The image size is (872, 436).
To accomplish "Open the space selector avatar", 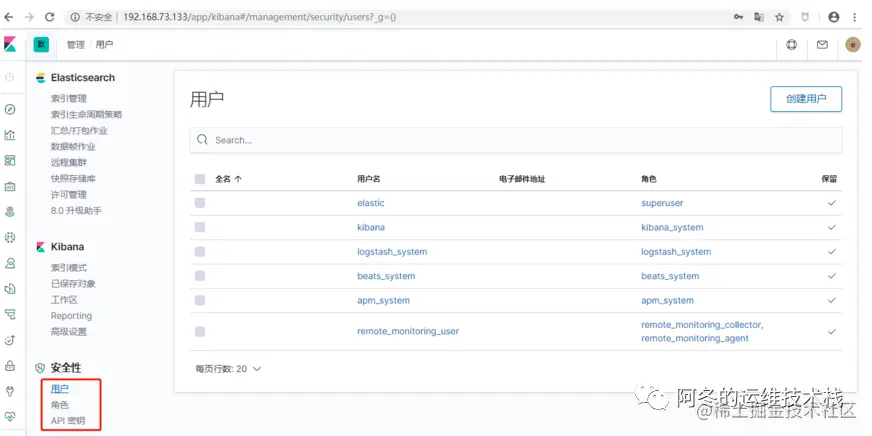I will 41,44.
